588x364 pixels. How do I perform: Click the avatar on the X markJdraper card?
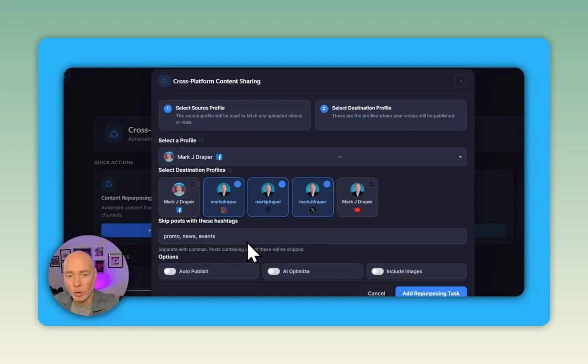tap(313, 189)
